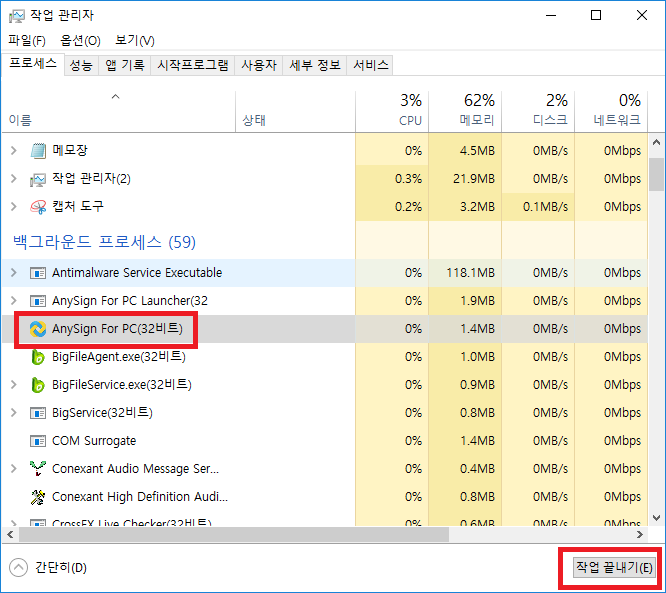Click the 작업 끝내기(E) button
The width and height of the screenshot is (666, 593).
click(x=613, y=568)
